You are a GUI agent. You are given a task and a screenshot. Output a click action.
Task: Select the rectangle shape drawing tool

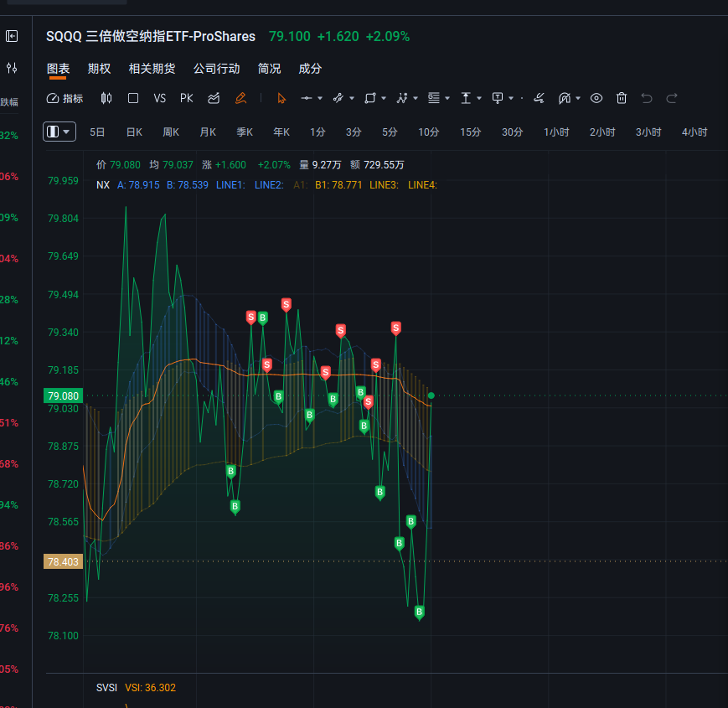pyautogui.click(x=370, y=98)
